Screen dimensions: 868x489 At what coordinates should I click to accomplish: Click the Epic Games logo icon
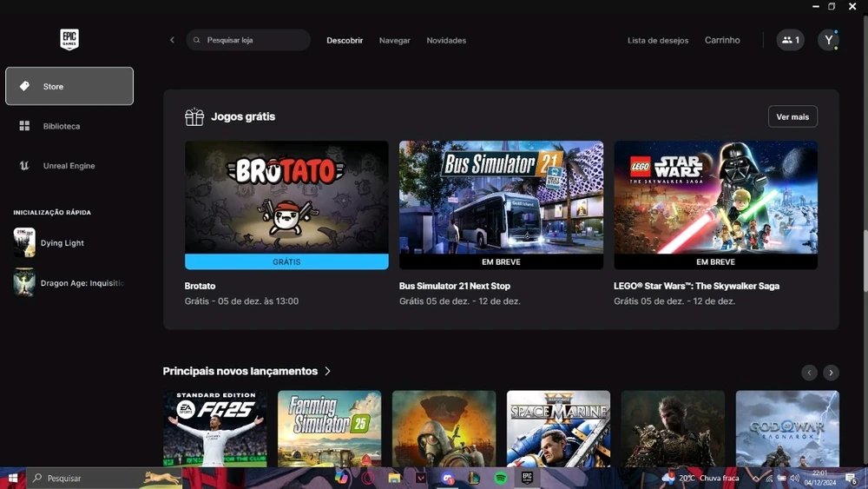click(69, 39)
